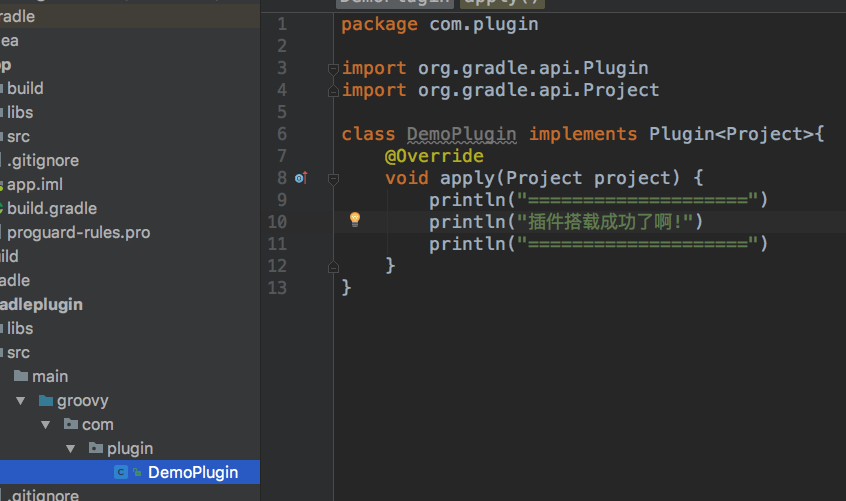Click the light bulb quick-fix icon
The image size is (846, 501).
click(x=354, y=219)
